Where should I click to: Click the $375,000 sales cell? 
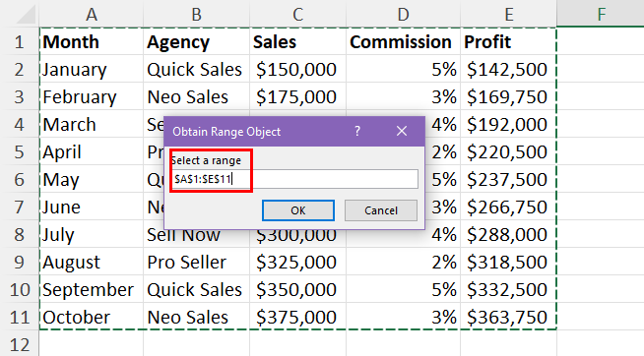pyautogui.click(x=297, y=317)
